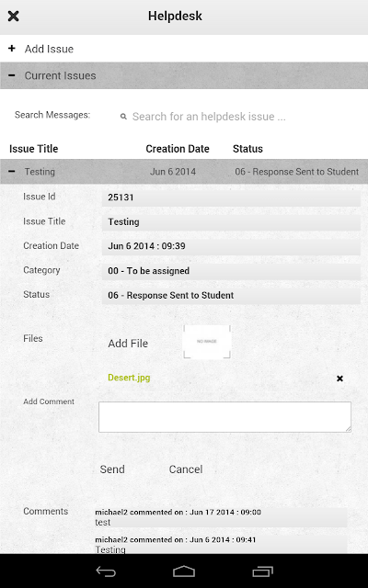368x588 pixels.
Task: Click inside the Add Comment text box
Action: pyautogui.click(x=224, y=417)
